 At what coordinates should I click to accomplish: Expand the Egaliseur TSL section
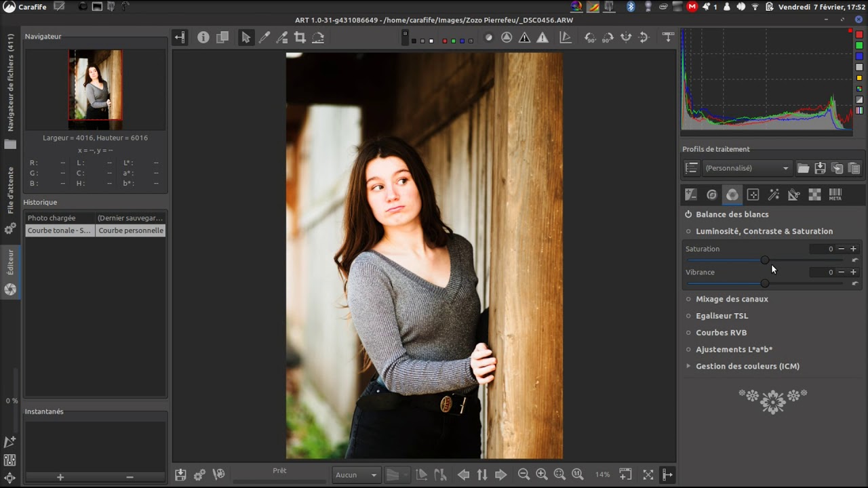click(x=722, y=316)
